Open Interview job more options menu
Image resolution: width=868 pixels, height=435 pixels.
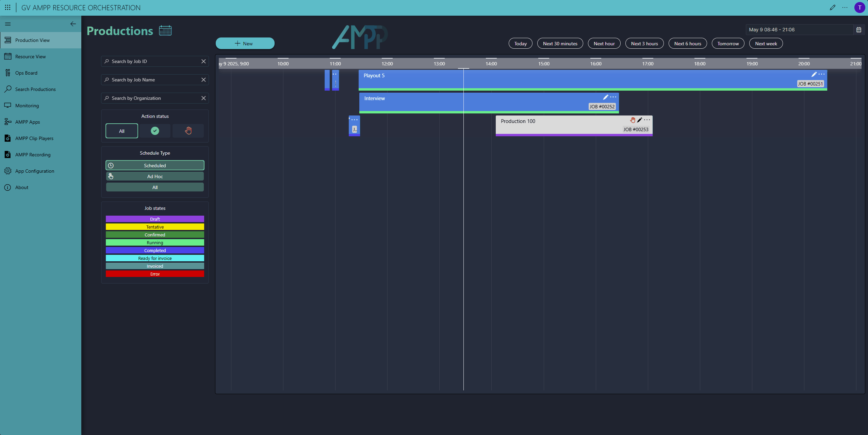[x=613, y=97]
